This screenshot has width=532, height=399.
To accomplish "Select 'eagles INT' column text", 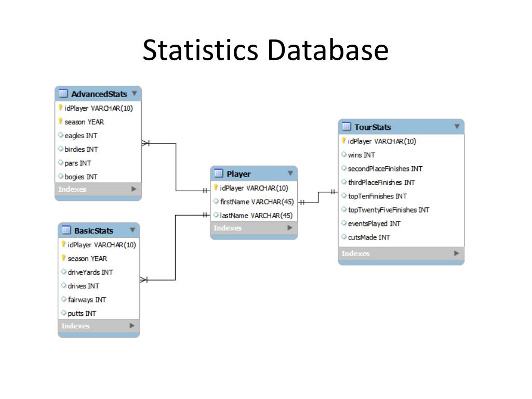I will [81, 136].
